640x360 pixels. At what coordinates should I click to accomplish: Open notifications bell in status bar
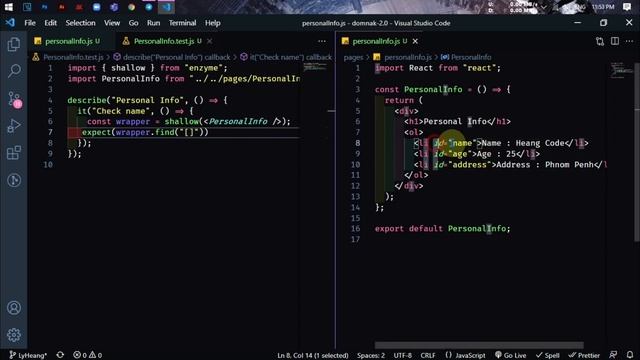coord(630,356)
